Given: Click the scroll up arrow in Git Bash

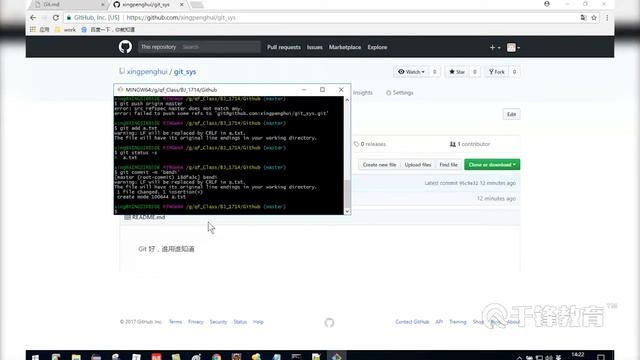Looking at the screenshot, I should pyautogui.click(x=347, y=100).
